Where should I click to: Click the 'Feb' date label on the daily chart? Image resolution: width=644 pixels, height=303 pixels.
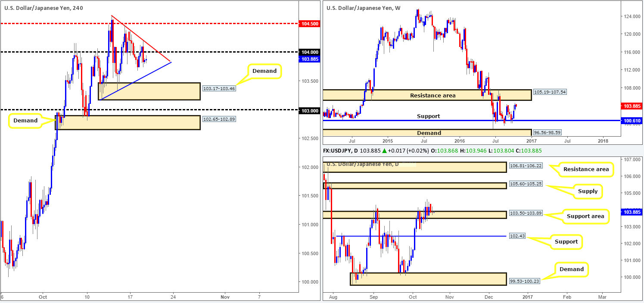(567, 297)
